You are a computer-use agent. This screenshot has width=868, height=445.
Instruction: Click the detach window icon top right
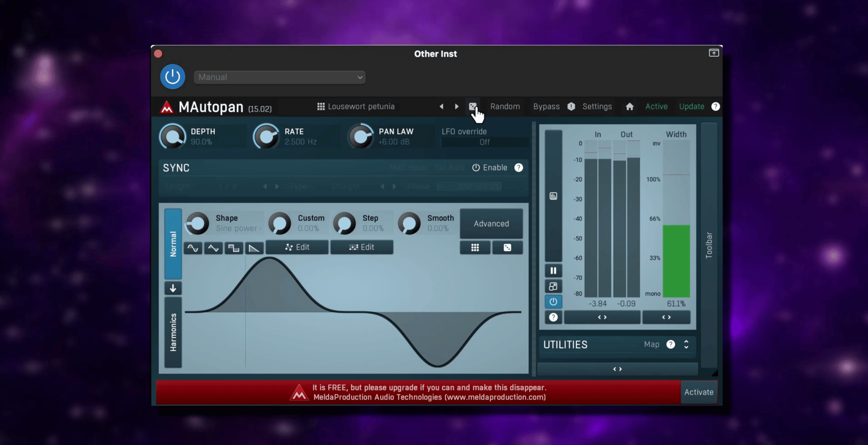coord(714,53)
